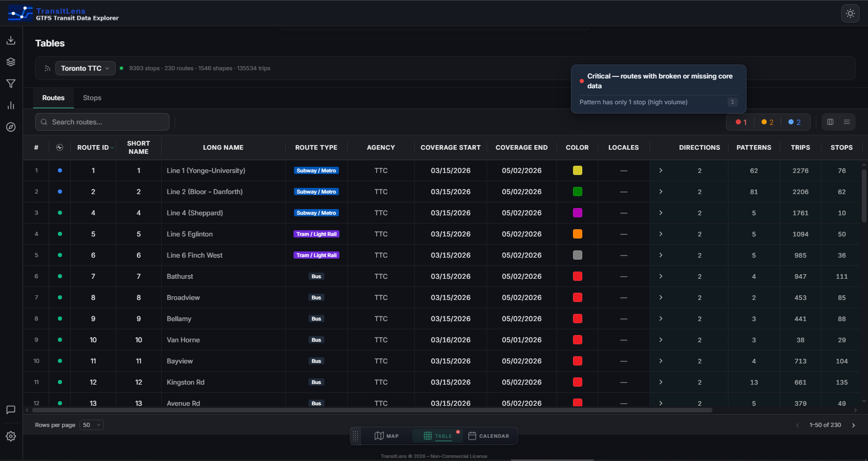This screenshot has width=868, height=461.
Task: Open the Map view button
Action: (386, 436)
